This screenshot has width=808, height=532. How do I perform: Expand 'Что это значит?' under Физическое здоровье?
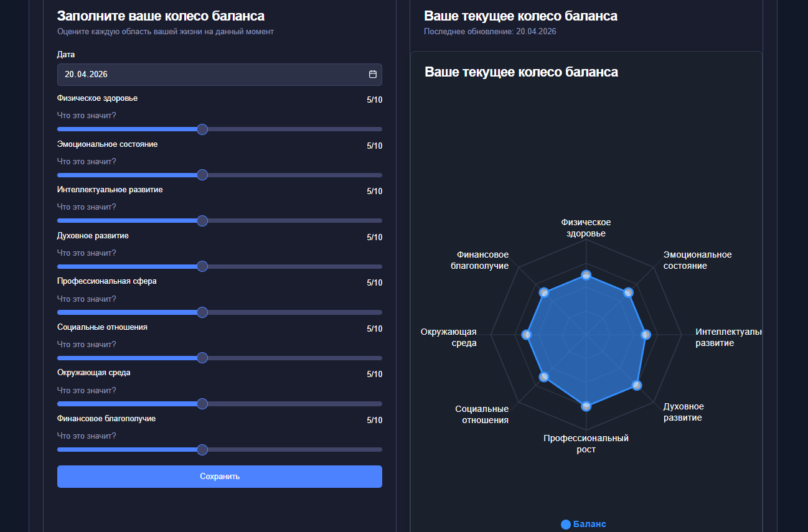coord(87,116)
